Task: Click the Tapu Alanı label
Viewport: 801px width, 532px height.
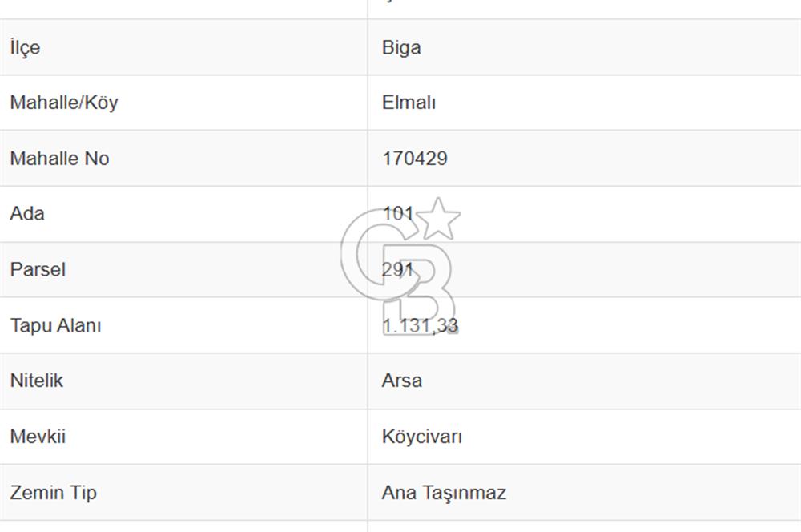Action: pyautogui.click(x=56, y=325)
